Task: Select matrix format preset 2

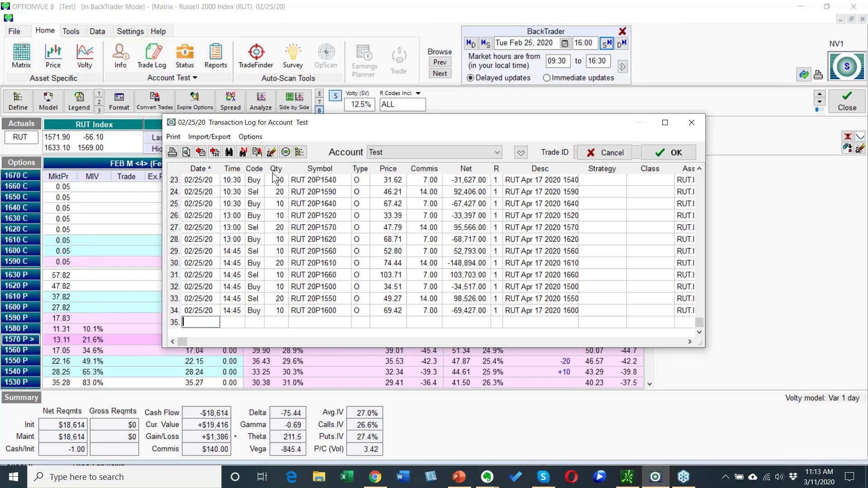Action: pos(99,102)
